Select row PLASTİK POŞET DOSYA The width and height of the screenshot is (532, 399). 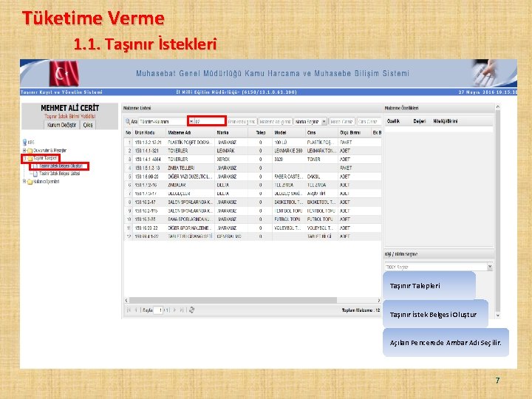point(253,142)
